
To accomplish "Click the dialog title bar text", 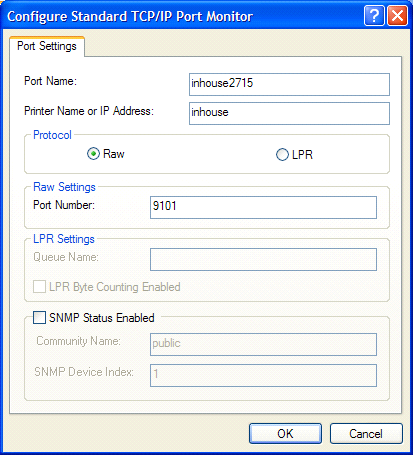I will [130, 16].
